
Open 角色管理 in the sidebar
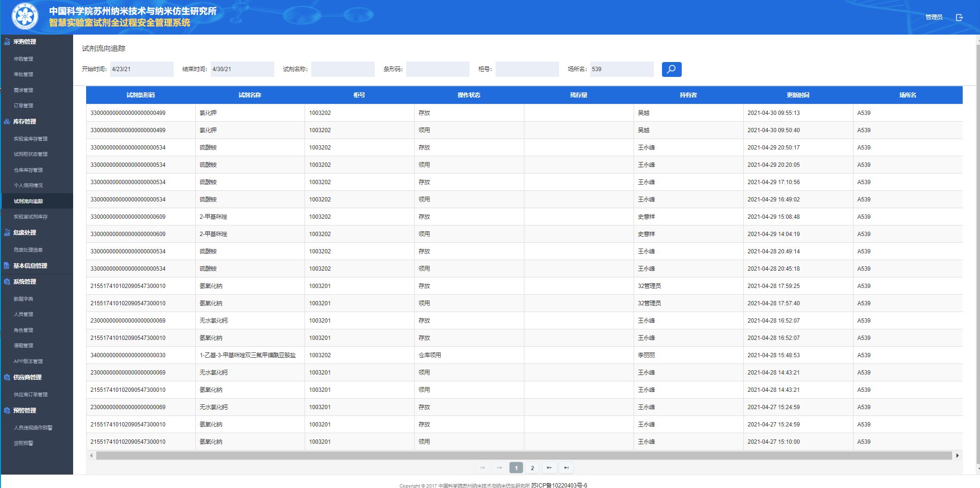point(24,330)
